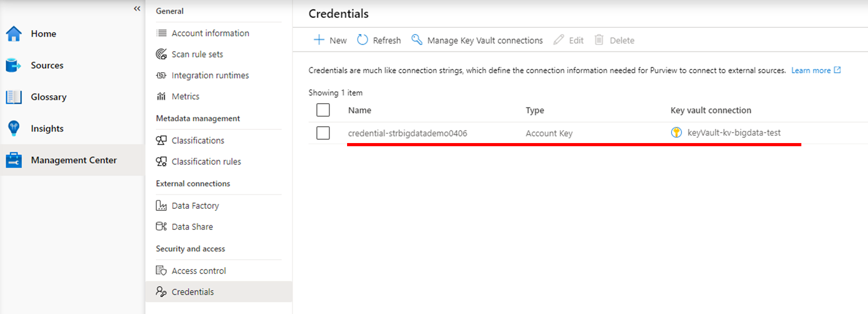Click the Credentials page heading
Screen dimensions: 868x314
click(339, 14)
